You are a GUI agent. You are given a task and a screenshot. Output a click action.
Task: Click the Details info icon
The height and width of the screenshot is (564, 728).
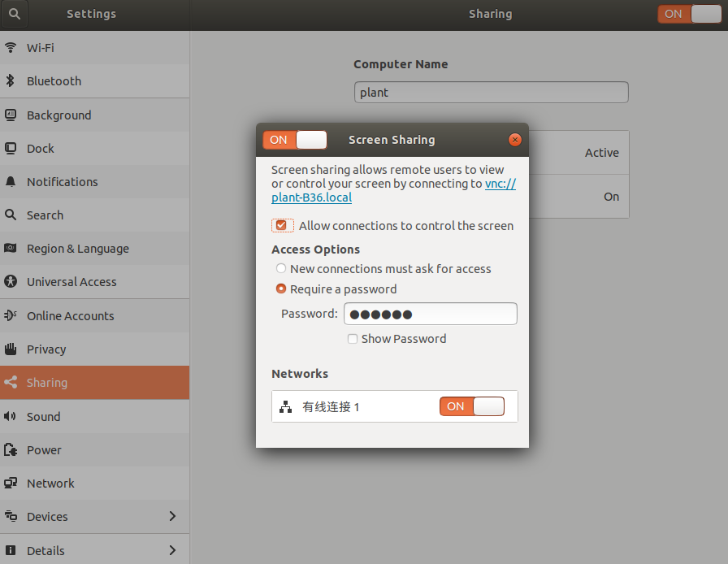[x=11, y=550]
